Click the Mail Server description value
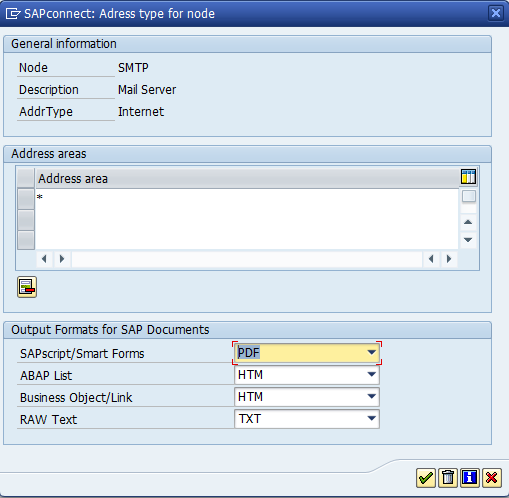Screen dimensions: 509x498 [x=147, y=90]
